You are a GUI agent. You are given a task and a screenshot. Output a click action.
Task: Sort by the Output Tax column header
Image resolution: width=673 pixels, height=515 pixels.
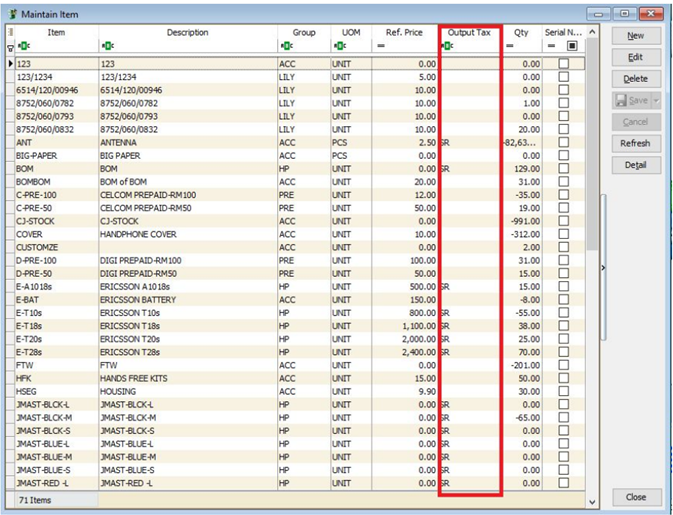pyautogui.click(x=469, y=33)
